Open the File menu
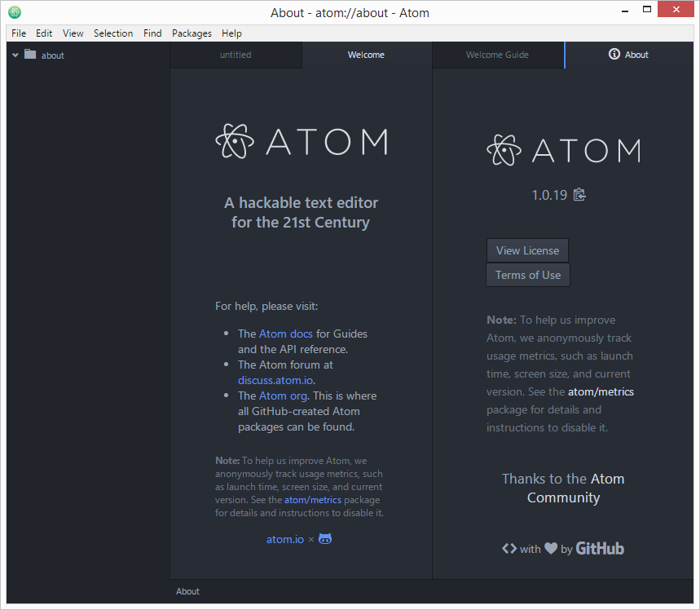The image size is (700, 610). (x=19, y=33)
